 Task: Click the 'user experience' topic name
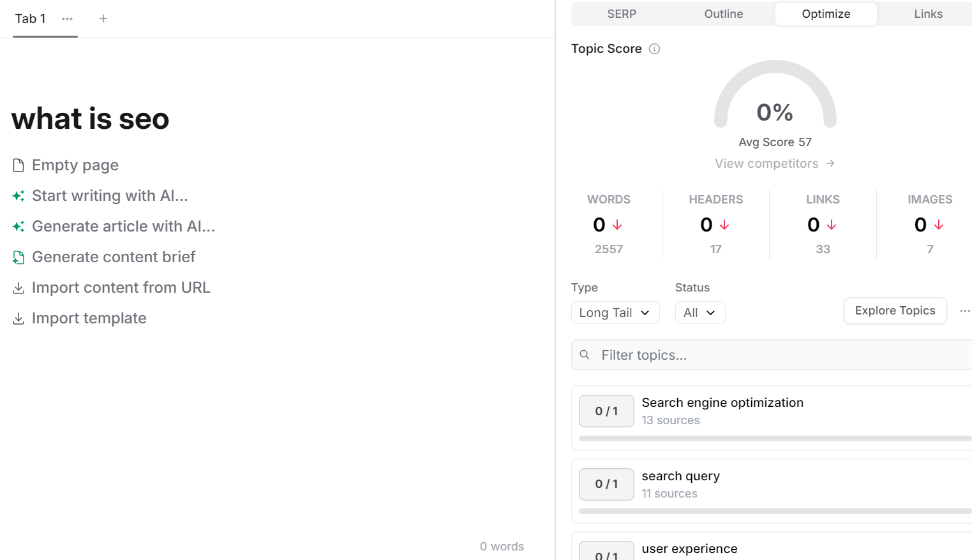(x=689, y=549)
